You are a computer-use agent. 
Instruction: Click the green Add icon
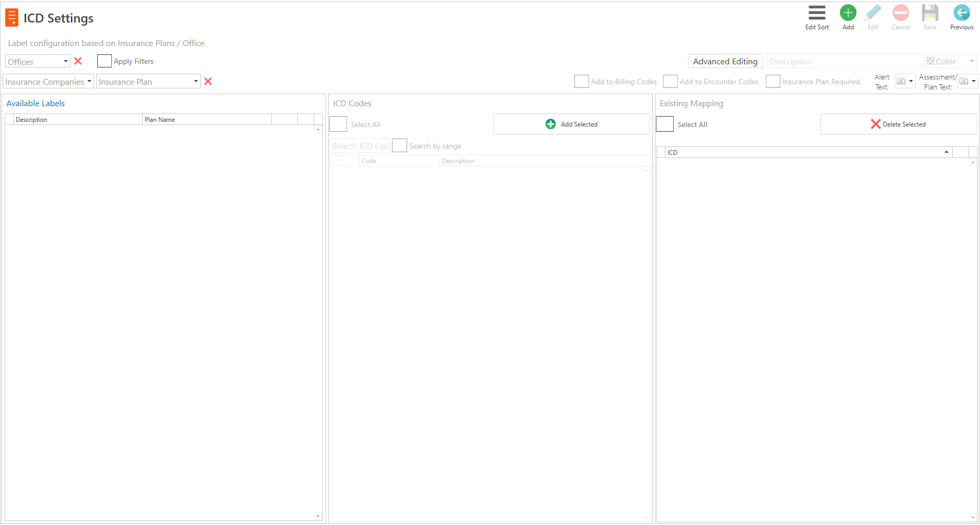point(848,13)
